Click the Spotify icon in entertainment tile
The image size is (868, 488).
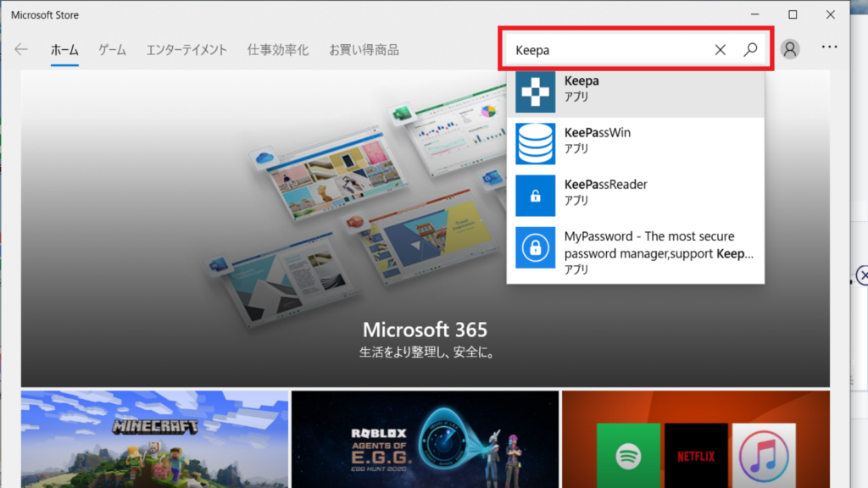(628, 456)
